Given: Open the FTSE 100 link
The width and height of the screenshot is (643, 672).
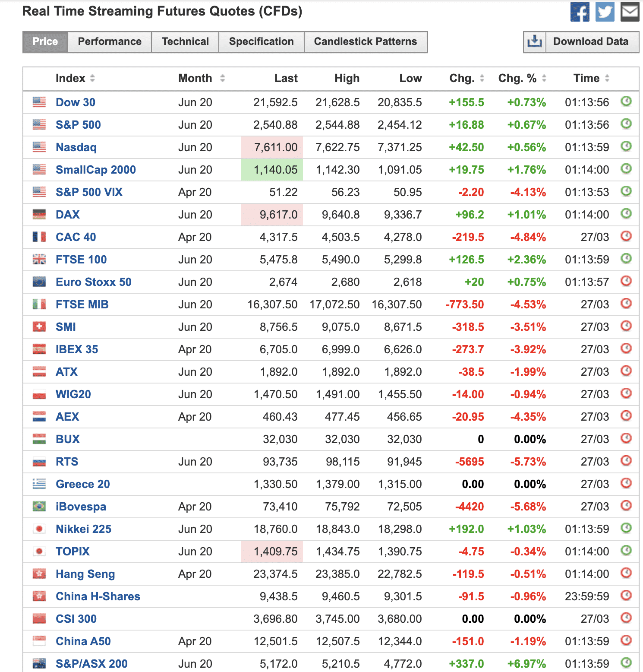Looking at the screenshot, I should [81, 260].
